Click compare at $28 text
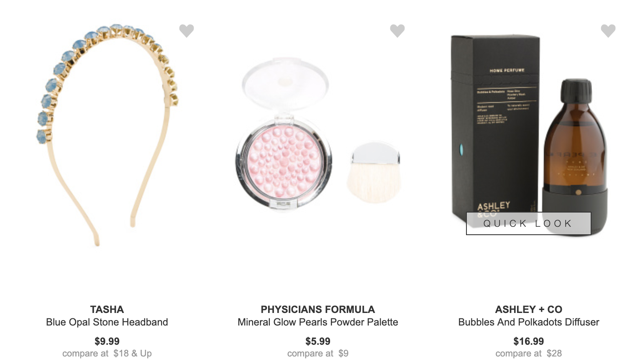The height and width of the screenshot is (364, 630). pos(529,354)
